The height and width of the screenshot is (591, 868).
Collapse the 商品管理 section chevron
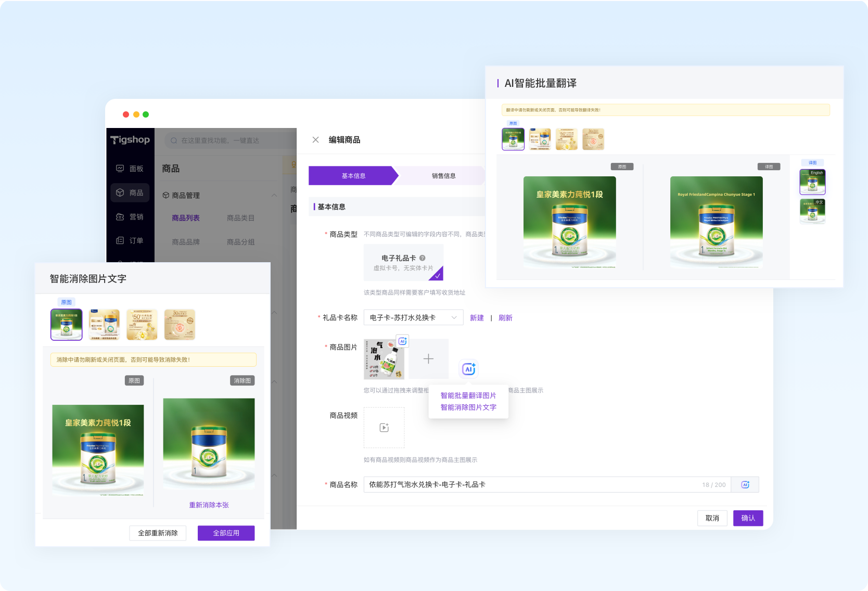[274, 196]
